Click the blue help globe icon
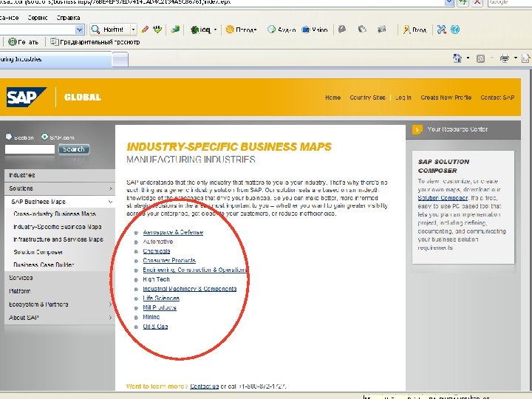This screenshot has width=532, height=399. tap(455, 30)
